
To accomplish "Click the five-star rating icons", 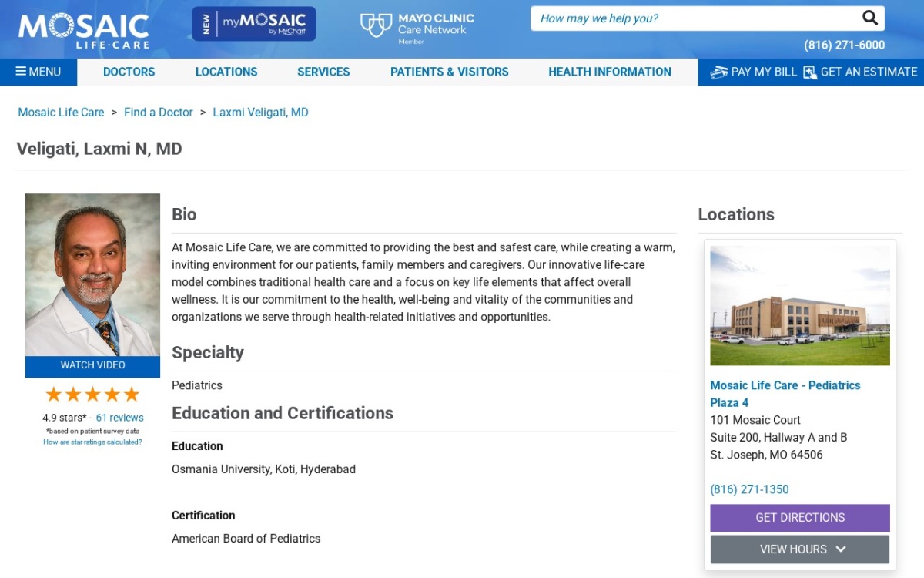I will (x=92, y=395).
